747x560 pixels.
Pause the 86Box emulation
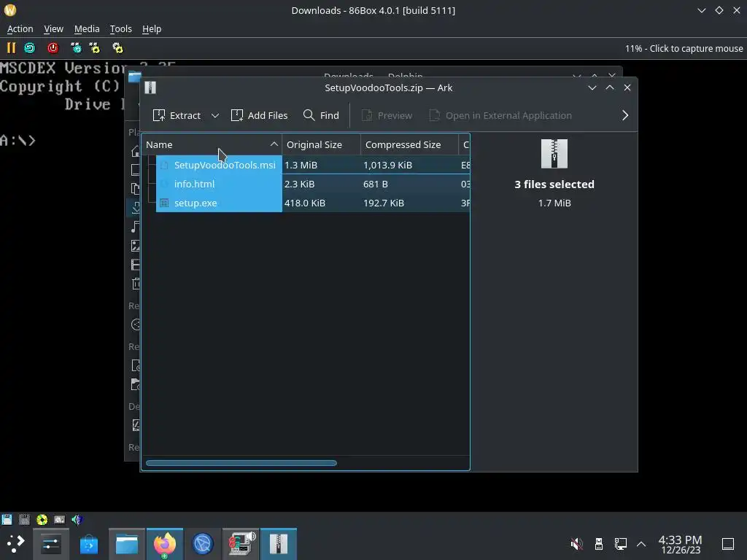(11, 48)
